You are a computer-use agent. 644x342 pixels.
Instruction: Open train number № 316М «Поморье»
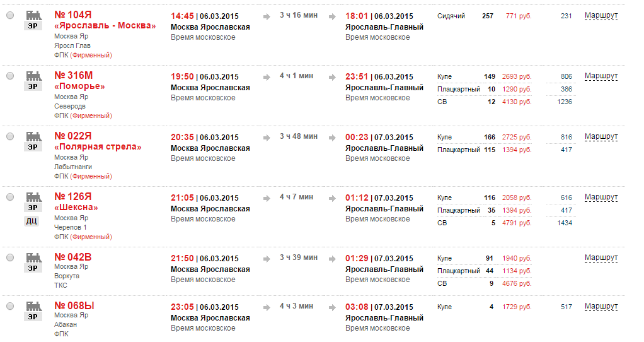[74, 76]
